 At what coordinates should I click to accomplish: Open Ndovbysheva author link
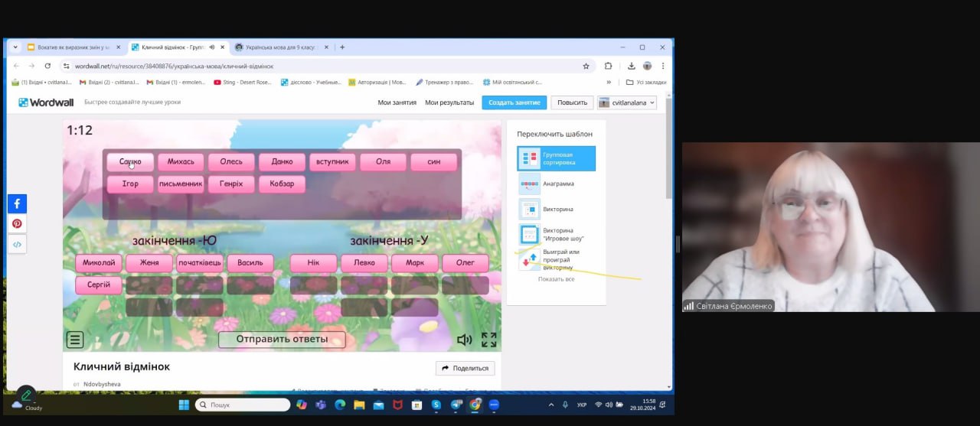point(101,384)
